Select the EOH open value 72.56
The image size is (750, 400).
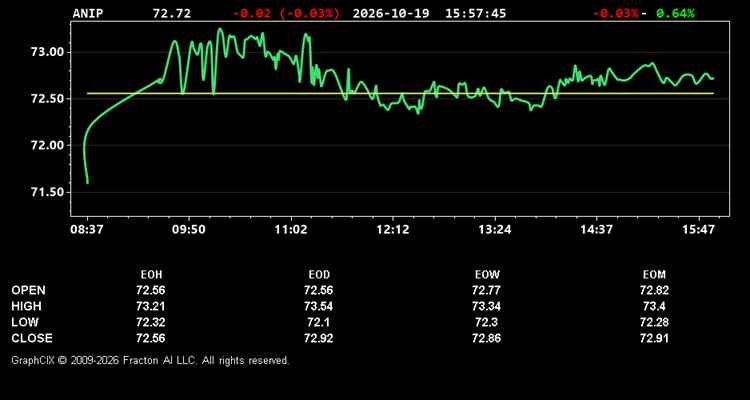click(151, 290)
